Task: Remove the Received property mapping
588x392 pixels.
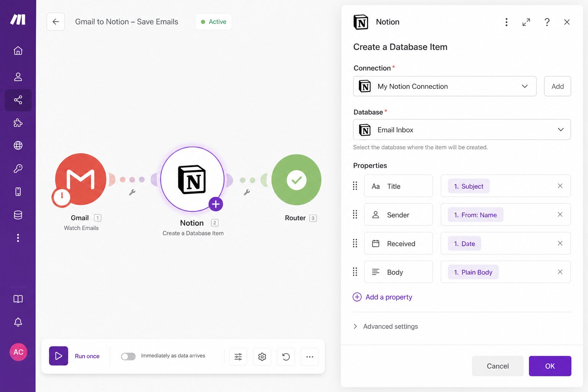Action: click(x=560, y=243)
